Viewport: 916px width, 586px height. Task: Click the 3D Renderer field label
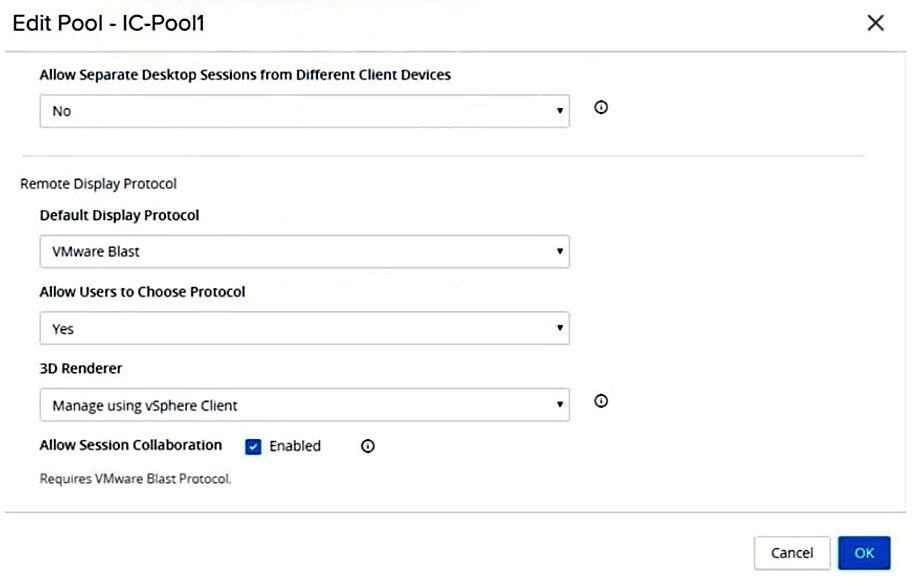81,368
